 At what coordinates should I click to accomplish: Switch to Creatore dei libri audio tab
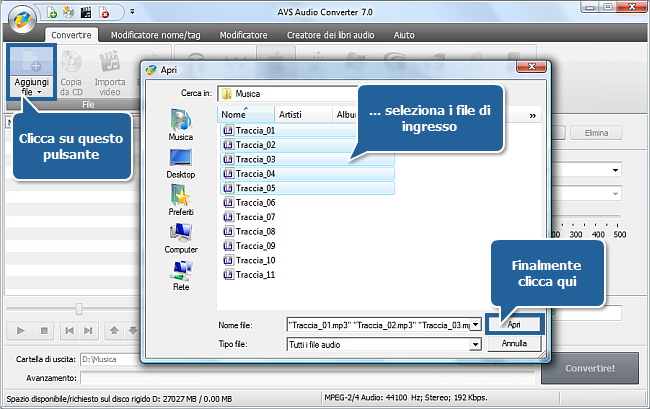coord(330,35)
